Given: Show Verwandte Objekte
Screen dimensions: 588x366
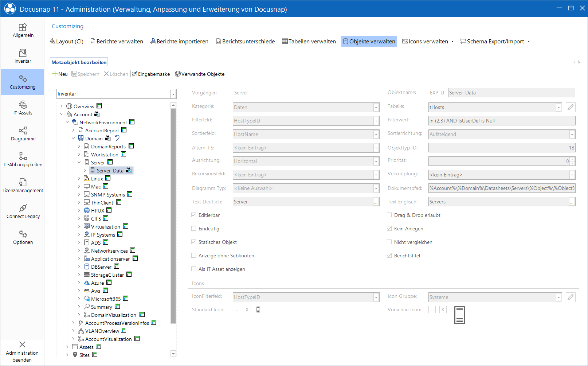Looking at the screenshot, I should pos(200,74).
